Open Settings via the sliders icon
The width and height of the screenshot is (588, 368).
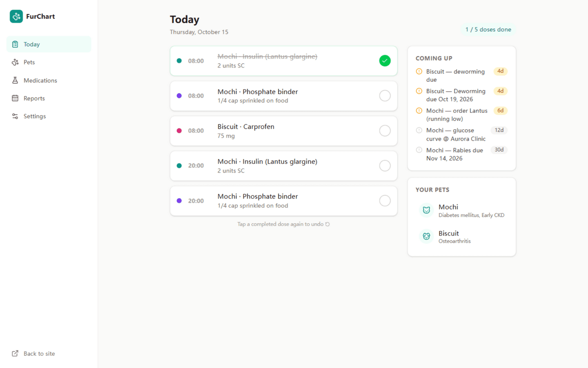tap(15, 116)
